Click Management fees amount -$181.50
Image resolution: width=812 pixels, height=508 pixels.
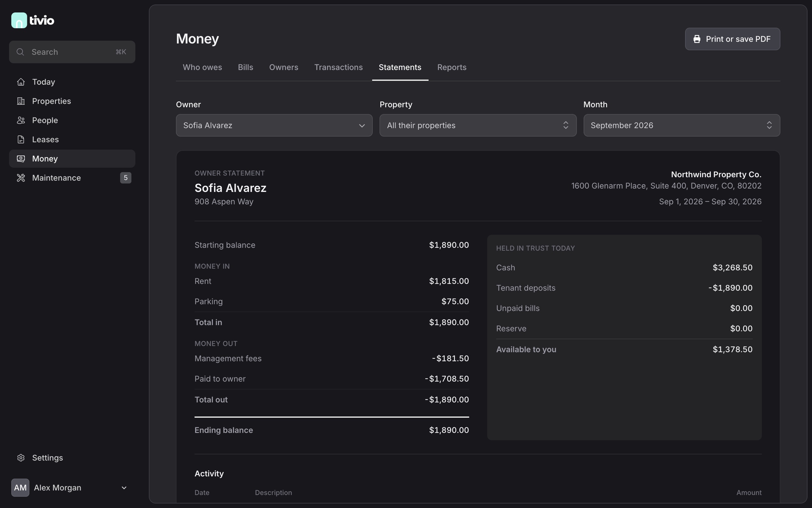pyautogui.click(x=450, y=358)
